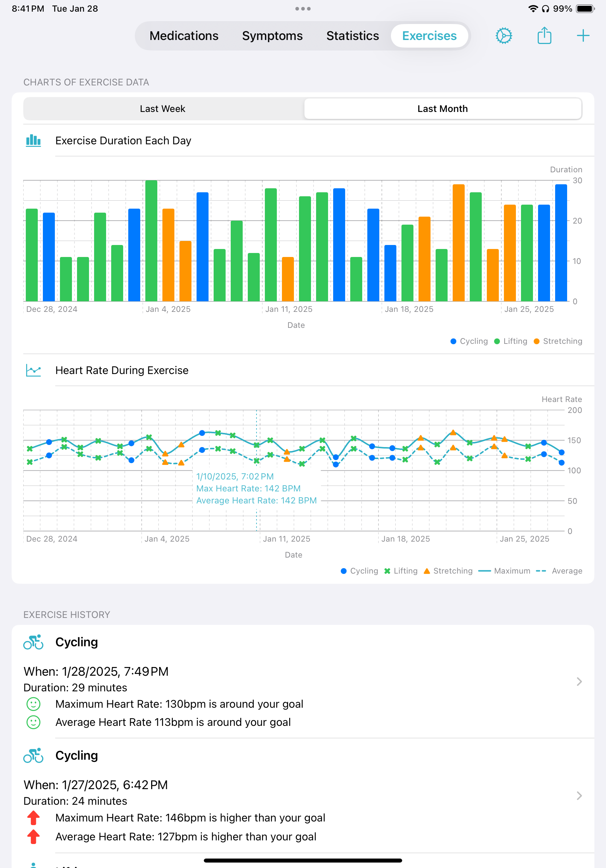The width and height of the screenshot is (606, 868).
Task: Expand the Lifting legend marker on heart rate chart
Action: [401, 571]
